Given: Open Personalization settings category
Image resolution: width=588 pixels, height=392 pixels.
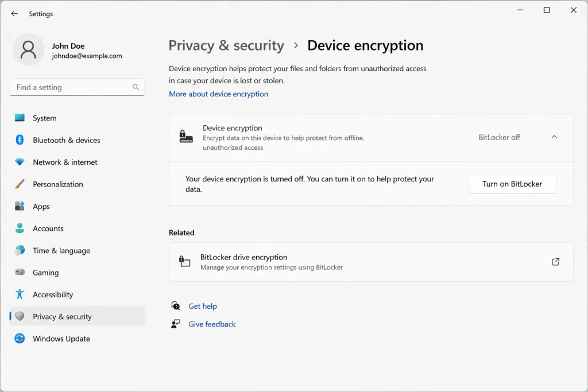Looking at the screenshot, I should pos(78,184).
